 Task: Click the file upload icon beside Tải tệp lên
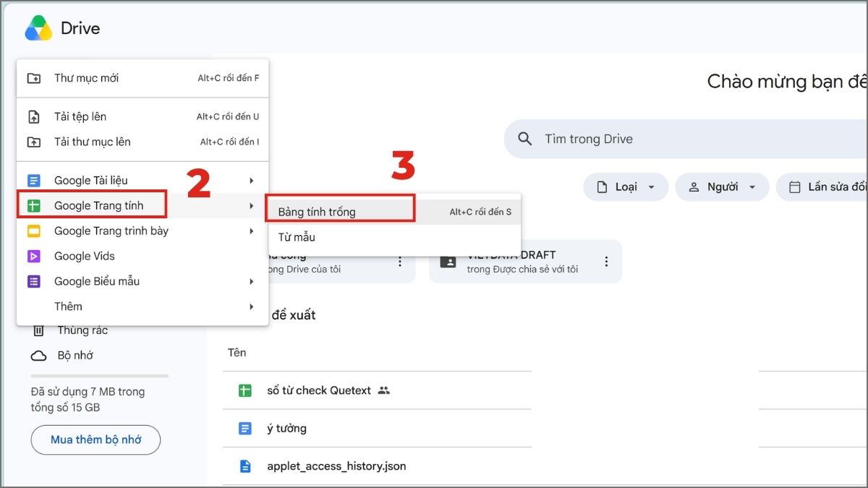coord(33,116)
